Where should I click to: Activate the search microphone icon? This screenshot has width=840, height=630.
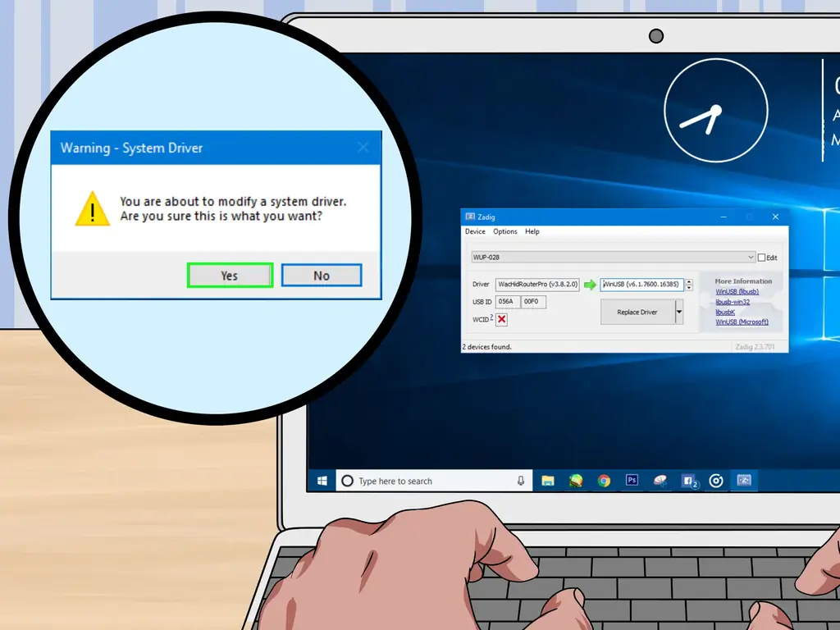tap(521, 481)
